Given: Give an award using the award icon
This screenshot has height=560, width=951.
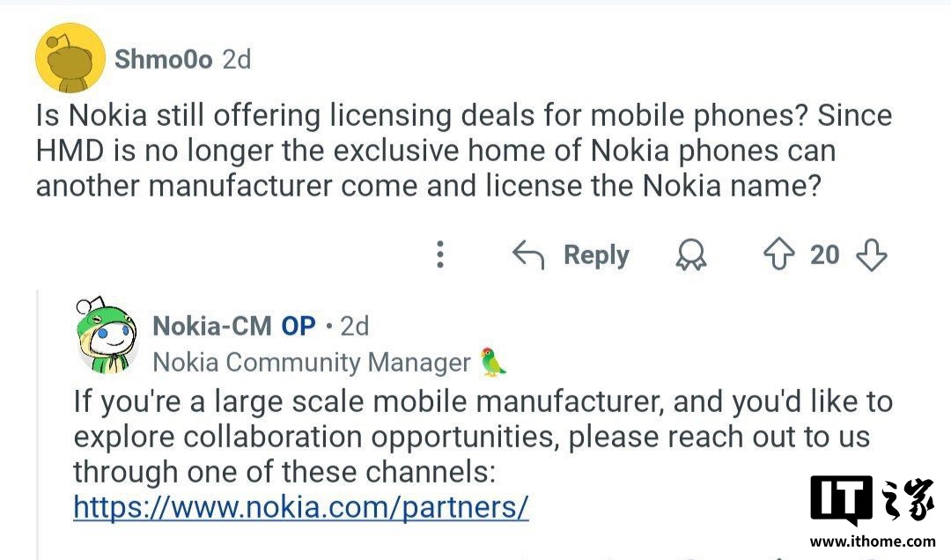Looking at the screenshot, I should coord(690,255).
